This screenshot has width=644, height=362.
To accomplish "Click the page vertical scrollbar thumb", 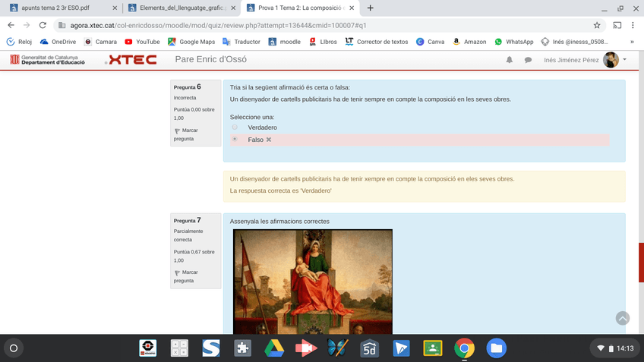I will click(641, 263).
